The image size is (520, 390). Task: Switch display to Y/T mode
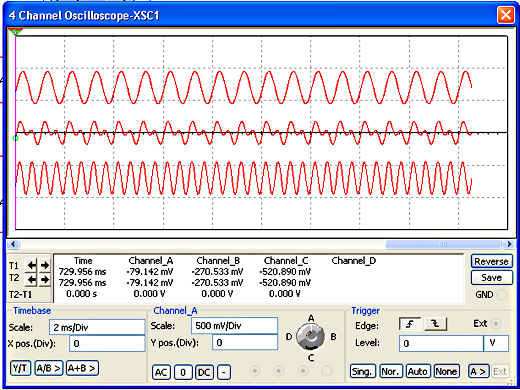tap(21, 368)
